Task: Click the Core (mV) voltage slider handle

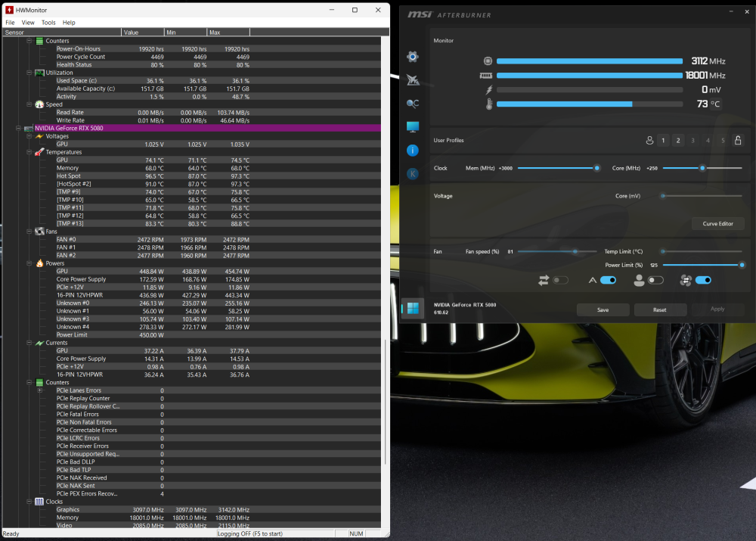Action: pos(663,196)
